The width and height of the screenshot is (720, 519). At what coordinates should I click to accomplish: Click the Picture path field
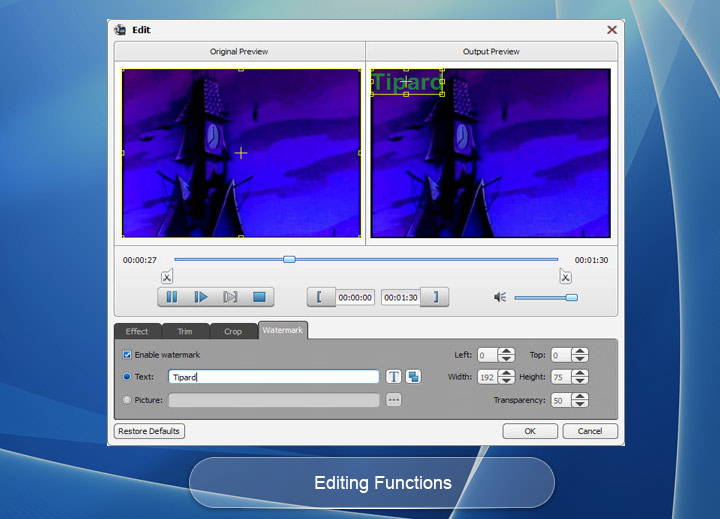(x=274, y=400)
